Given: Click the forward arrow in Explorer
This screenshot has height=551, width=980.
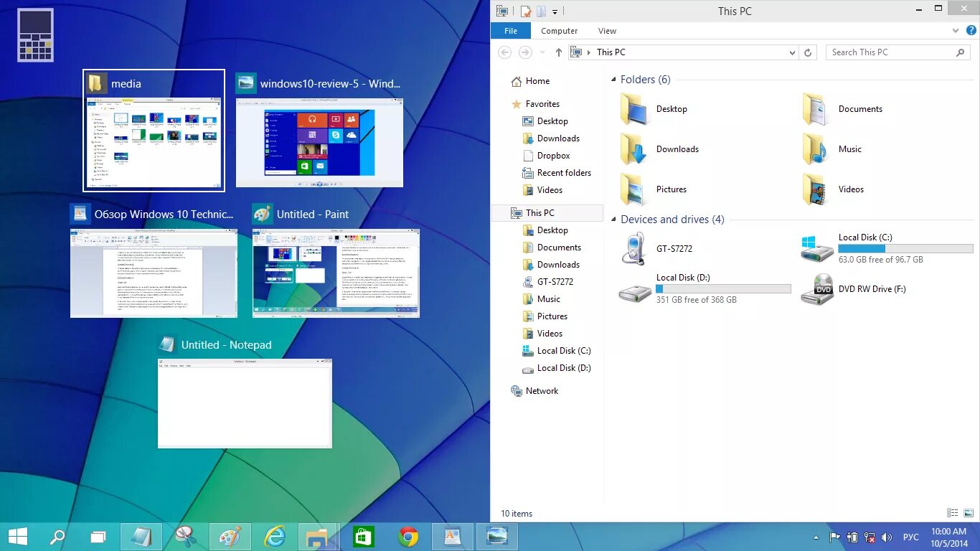Looking at the screenshot, I should [x=525, y=52].
